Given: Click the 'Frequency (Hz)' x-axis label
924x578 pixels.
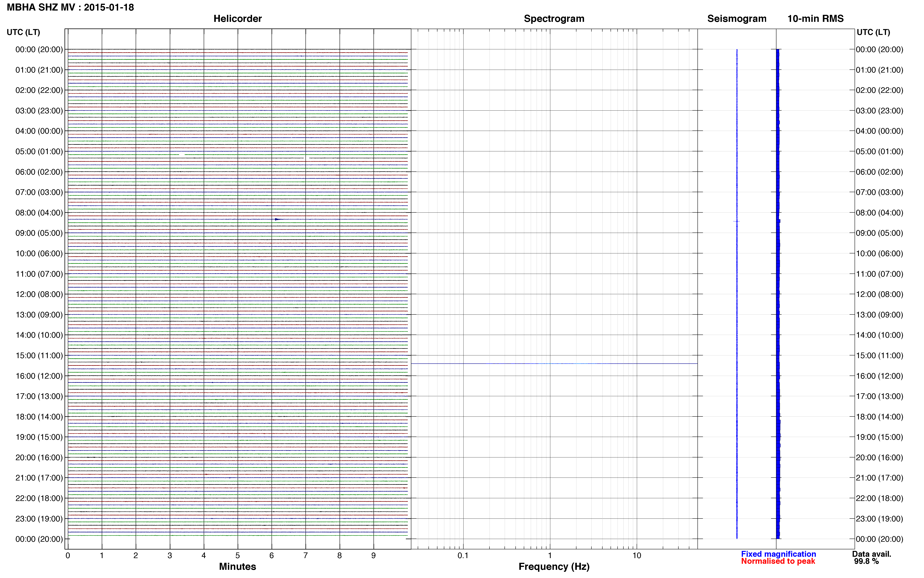Looking at the screenshot, I should coord(554,566).
